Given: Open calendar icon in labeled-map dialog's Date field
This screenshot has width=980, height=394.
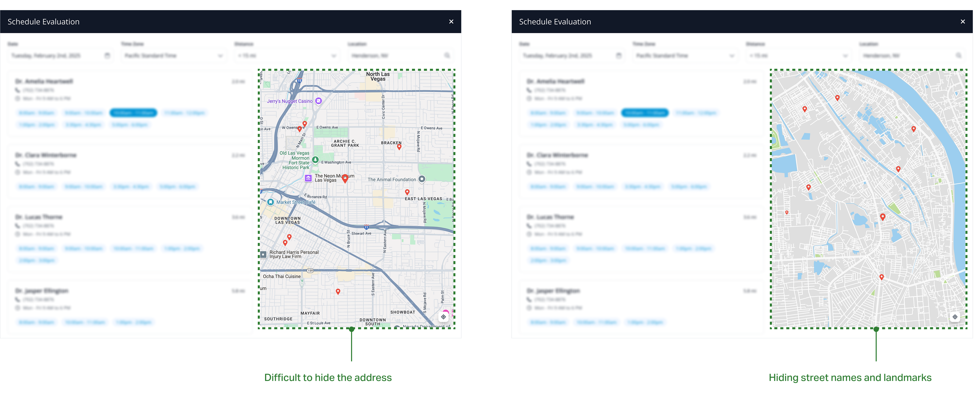Looking at the screenshot, I should pyautogui.click(x=107, y=55).
